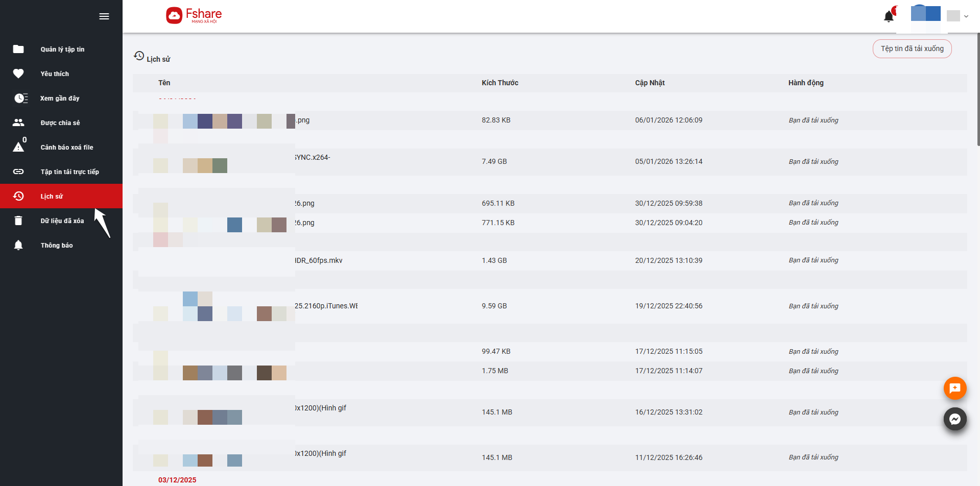Viewport: 980px width, 486px height.
Task: Open the IDR_60fps.mkv file entry
Action: point(318,260)
